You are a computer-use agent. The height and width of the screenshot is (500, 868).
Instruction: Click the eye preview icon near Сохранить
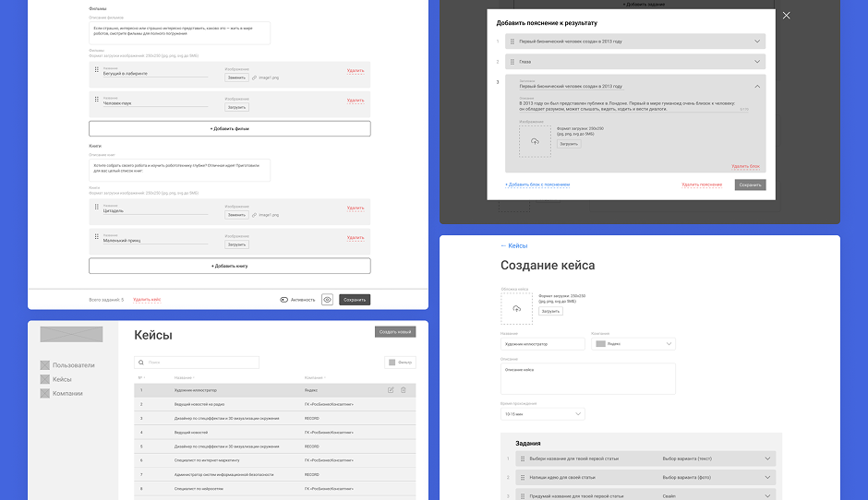point(327,300)
